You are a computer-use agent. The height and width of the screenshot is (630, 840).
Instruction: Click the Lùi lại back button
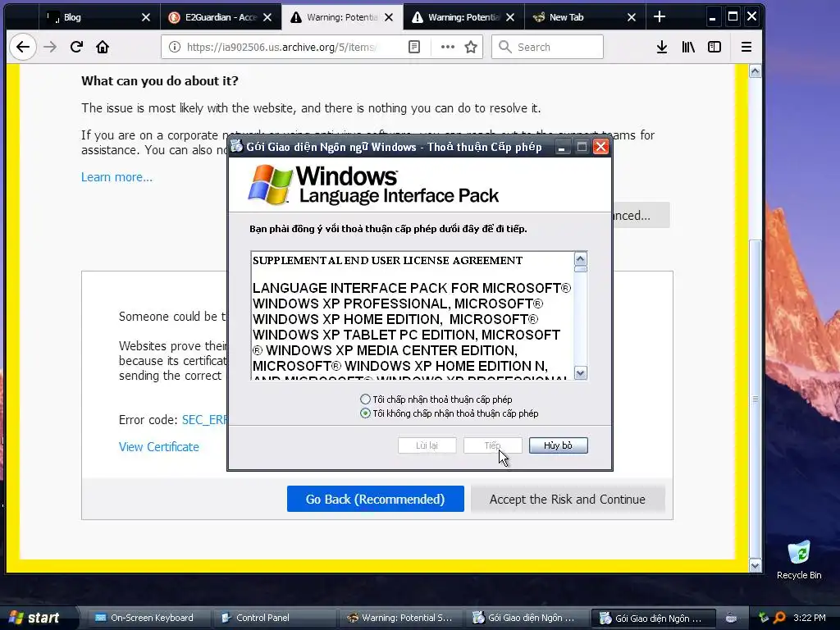[x=427, y=445]
